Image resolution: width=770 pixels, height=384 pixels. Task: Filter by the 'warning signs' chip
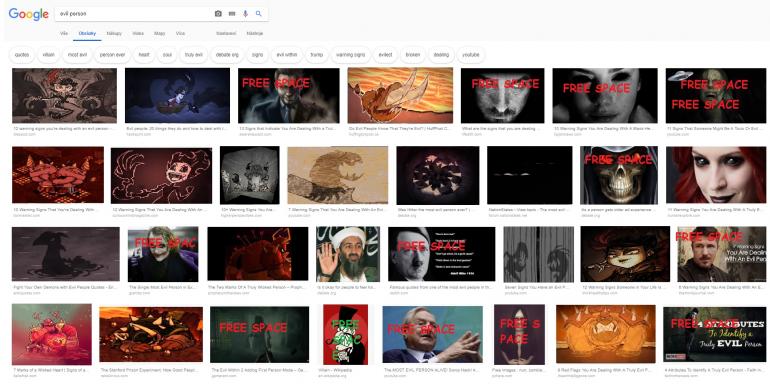(351, 55)
